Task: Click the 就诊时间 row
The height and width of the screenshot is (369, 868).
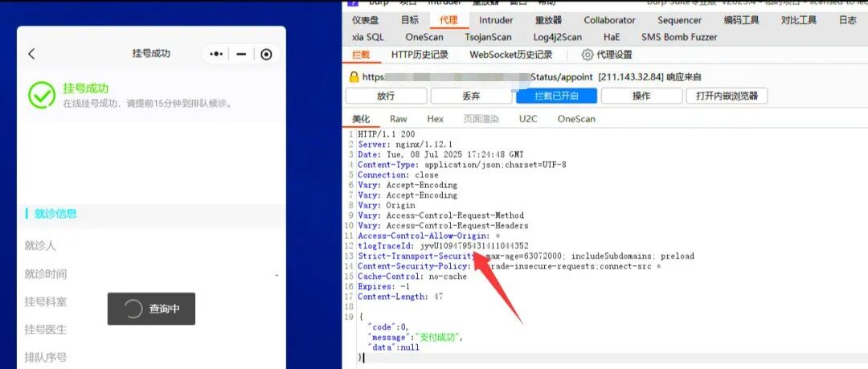Action: coord(152,273)
